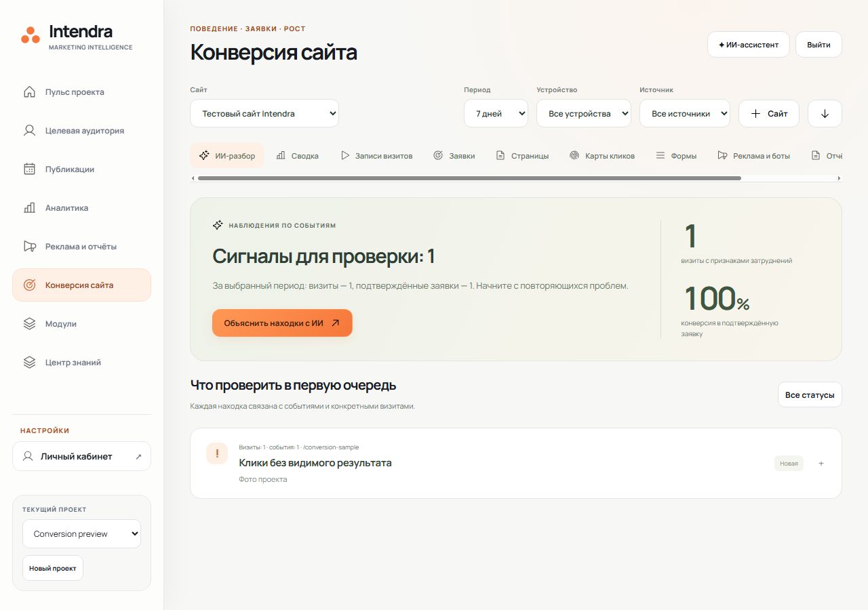The image size is (868, 610).
Task: Open the Формы tab
Action: (x=676, y=156)
